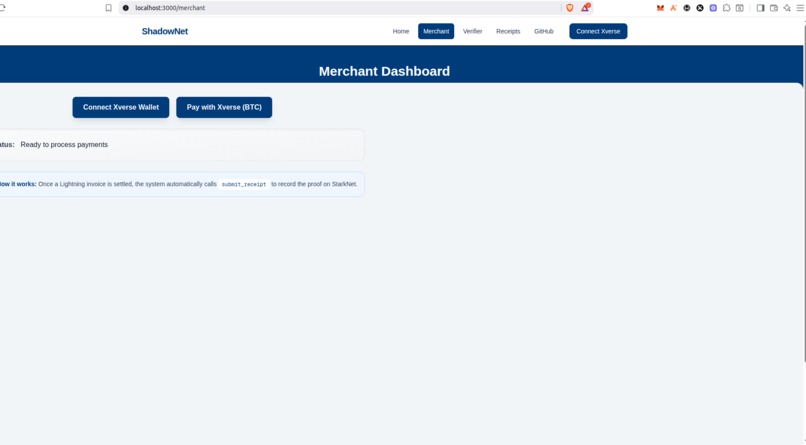Image resolution: width=806 pixels, height=445 pixels.
Task: Open the Verifier nav page
Action: pos(472,31)
